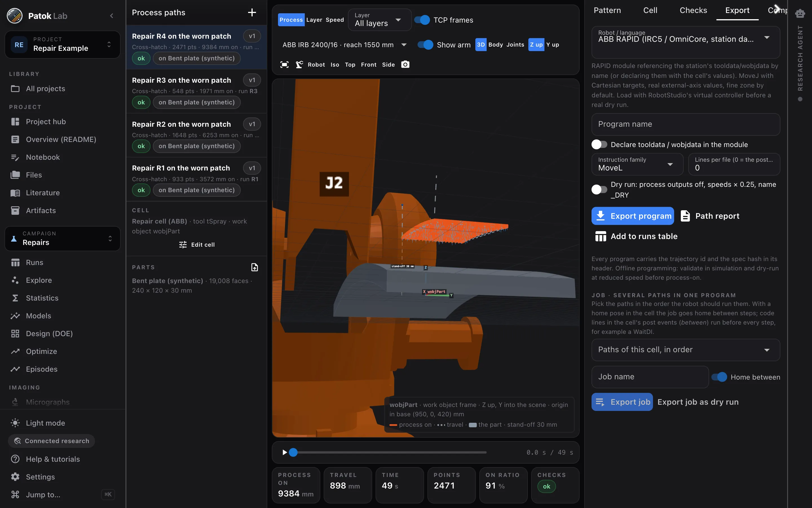Click the Export program button
The image size is (812, 508).
[x=632, y=216]
